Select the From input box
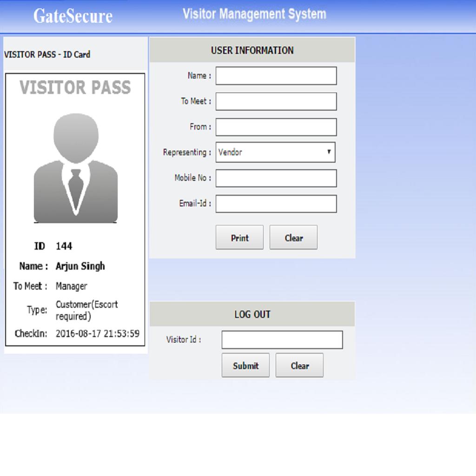This screenshot has width=476, height=476. [x=276, y=127]
